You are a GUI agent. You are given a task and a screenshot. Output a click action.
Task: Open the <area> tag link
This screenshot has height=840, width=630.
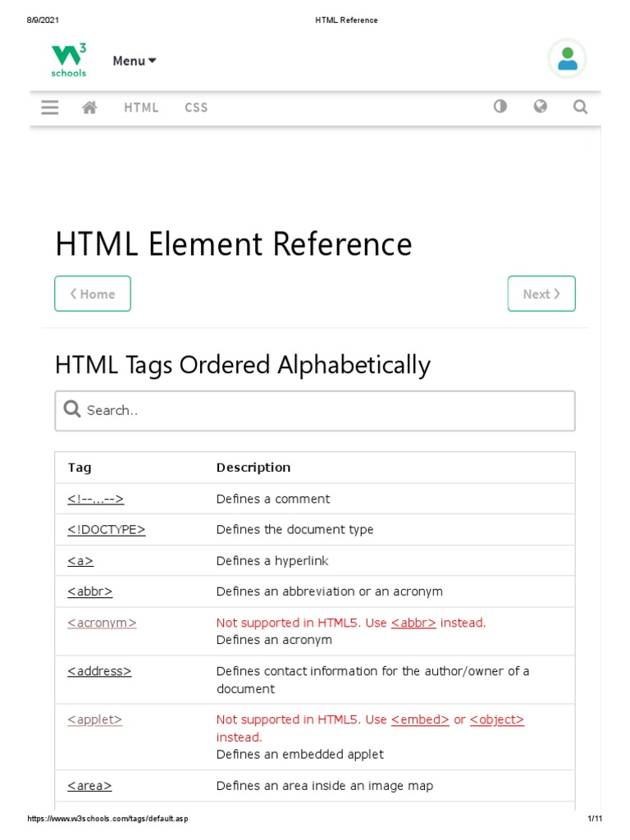(x=89, y=786)
